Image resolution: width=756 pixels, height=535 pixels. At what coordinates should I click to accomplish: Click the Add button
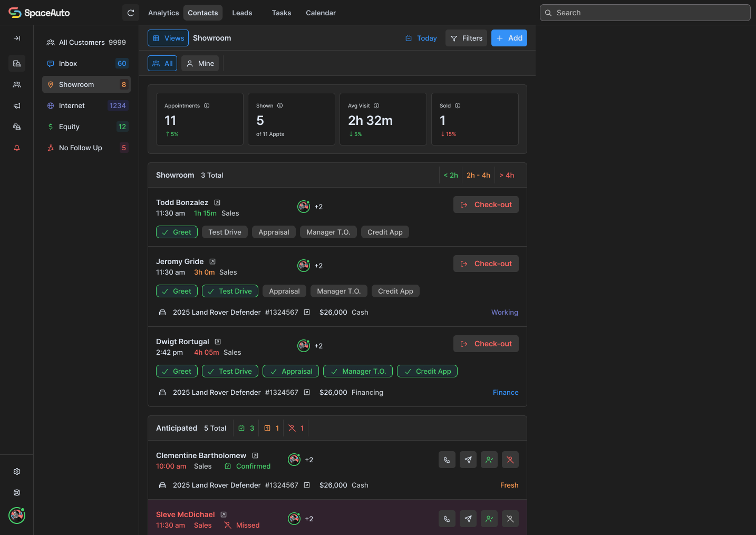coord(509,38)
